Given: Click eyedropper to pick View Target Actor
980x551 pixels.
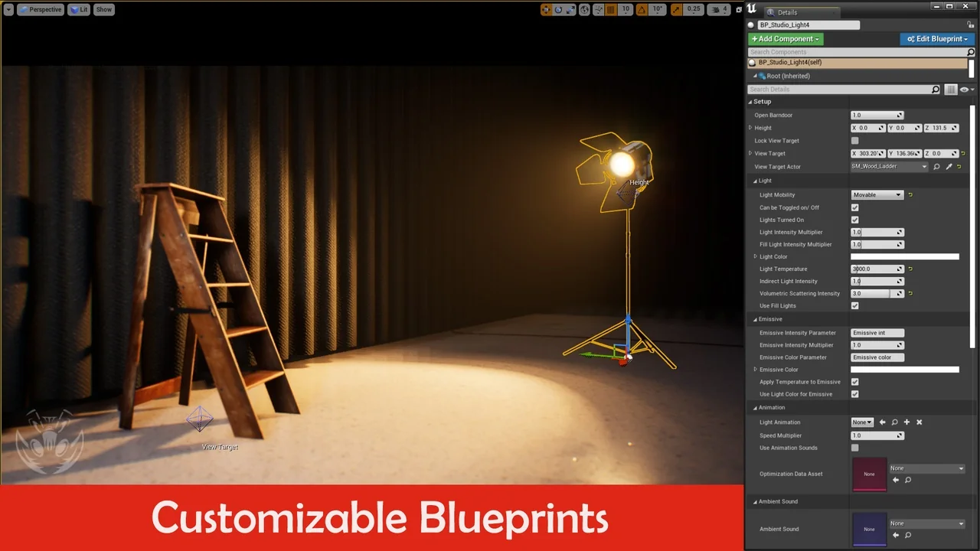Looking at the screenshot, I should tap(949, 166).
